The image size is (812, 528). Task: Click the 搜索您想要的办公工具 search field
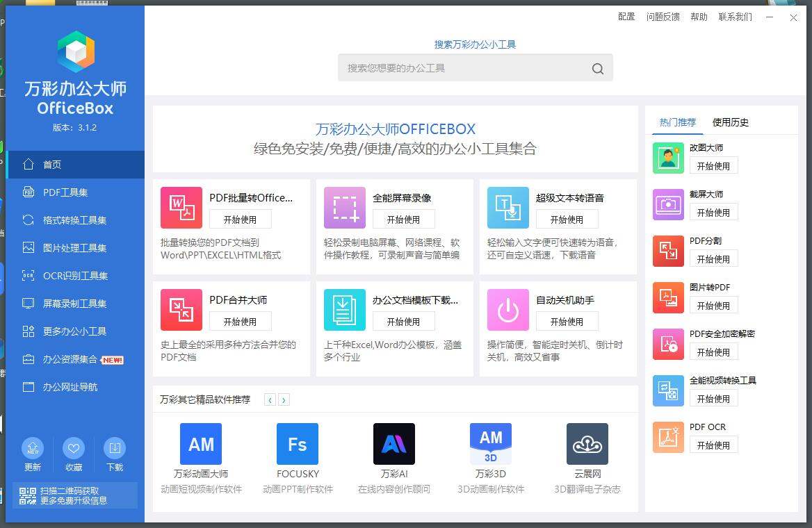476,68
